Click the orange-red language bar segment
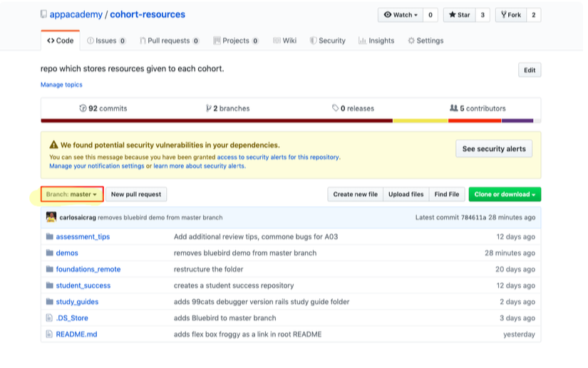Image resolution: width=588 pixels, height=368 pixels. tap(475, 121)
